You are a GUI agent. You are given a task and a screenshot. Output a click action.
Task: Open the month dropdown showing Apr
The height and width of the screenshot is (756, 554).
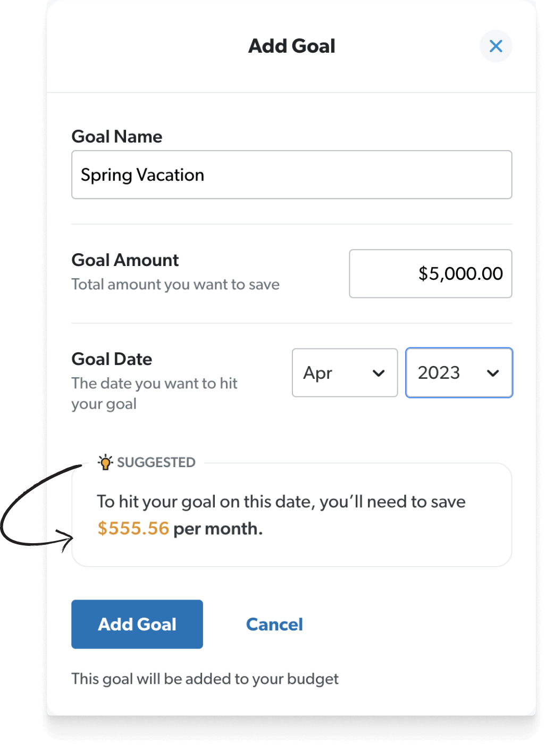click(x=345, y=372)
